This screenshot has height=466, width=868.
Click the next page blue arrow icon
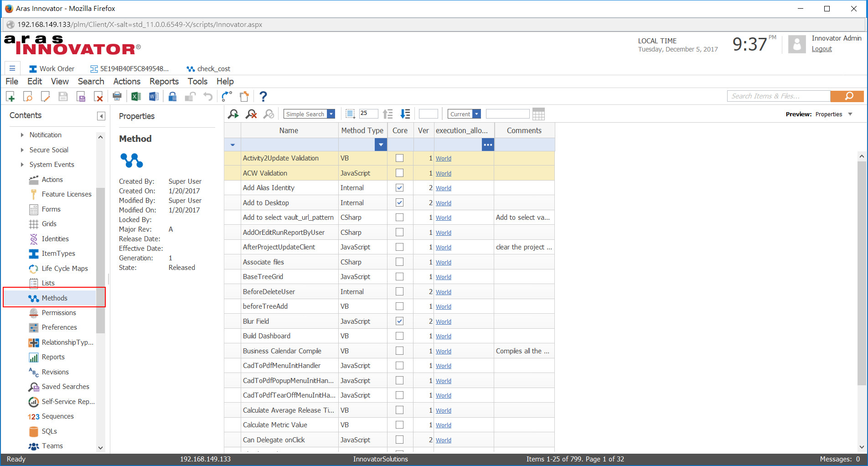405,114
